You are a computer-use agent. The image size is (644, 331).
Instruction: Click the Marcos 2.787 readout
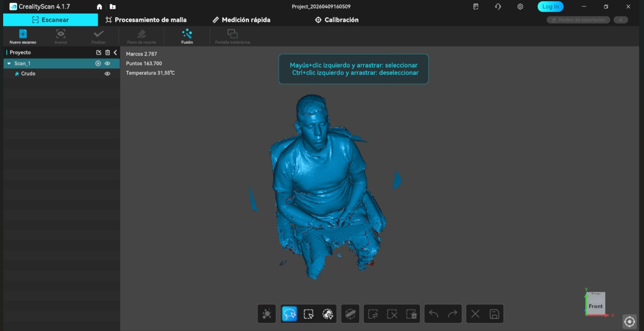[142, 54]
